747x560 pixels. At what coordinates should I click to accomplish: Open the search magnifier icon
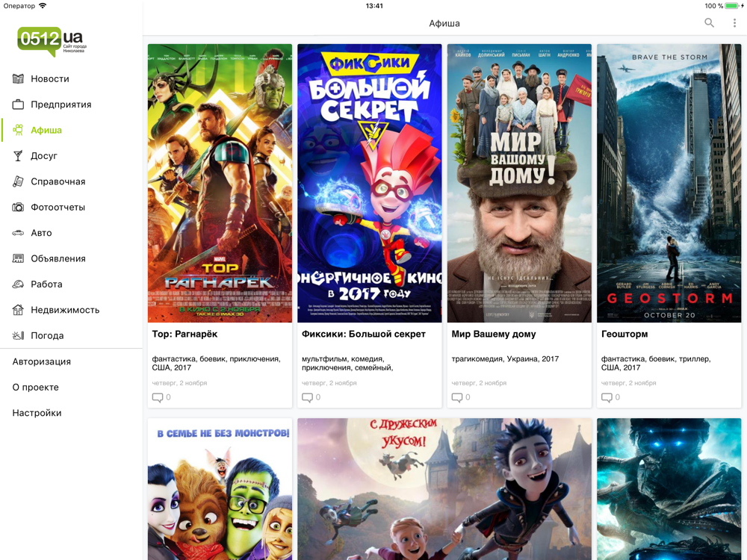pos(710,23)
